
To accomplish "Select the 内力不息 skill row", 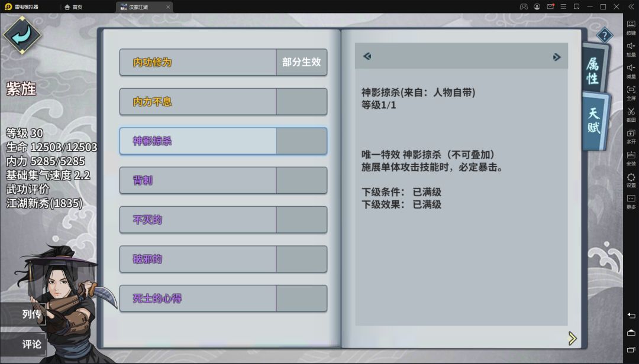I will click(x=223, y=102).
